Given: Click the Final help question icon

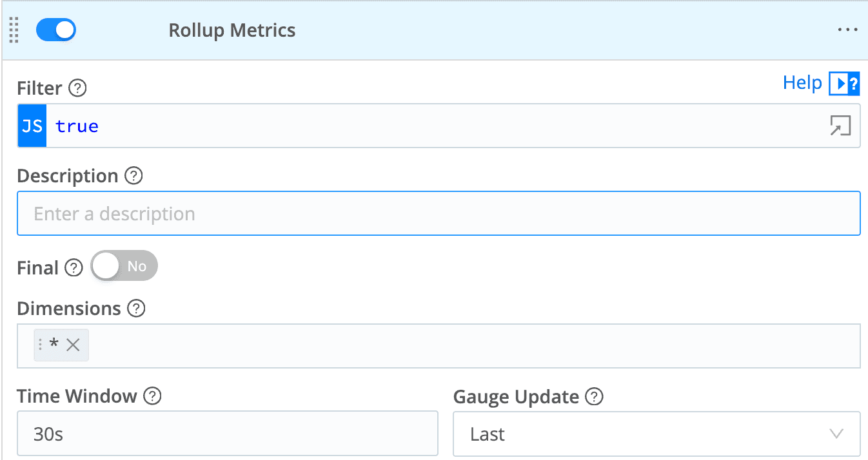Looking at the screenshot, I should click(74, 267).
